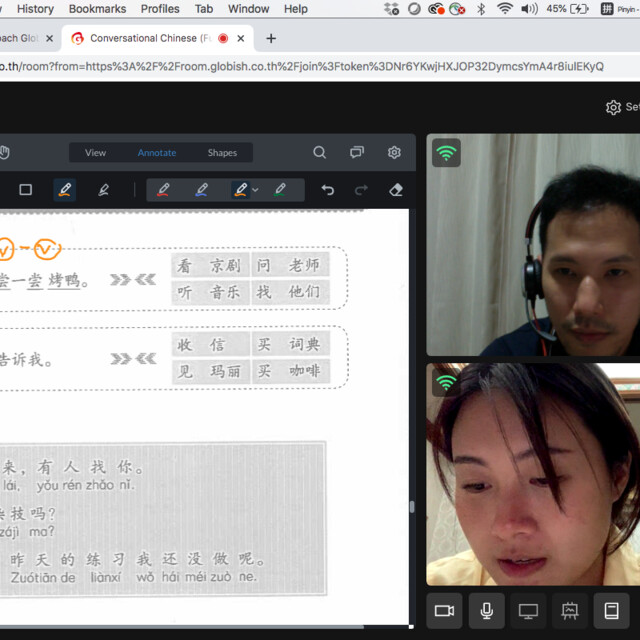Select the eraser tool
The width and height of the screenshot is (640, 640).
395,190
